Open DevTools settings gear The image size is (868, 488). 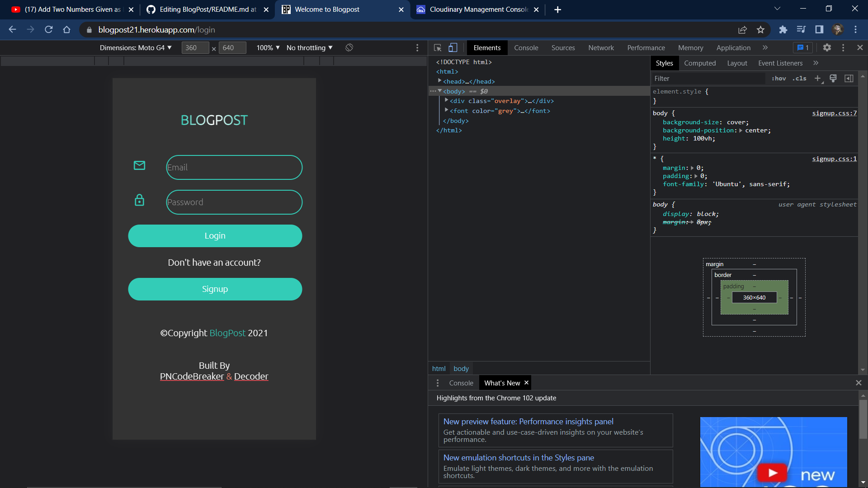[x=827, y=47]
